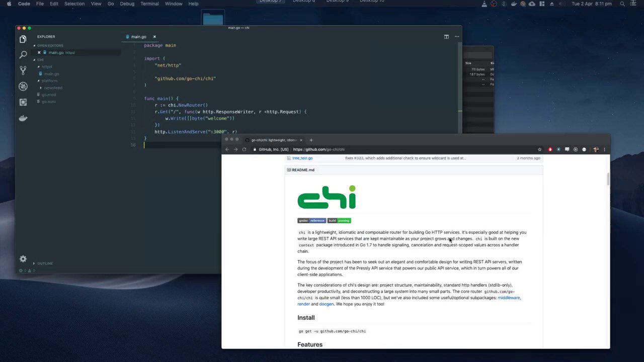Open the Apple menu

[x=9, y=4]
